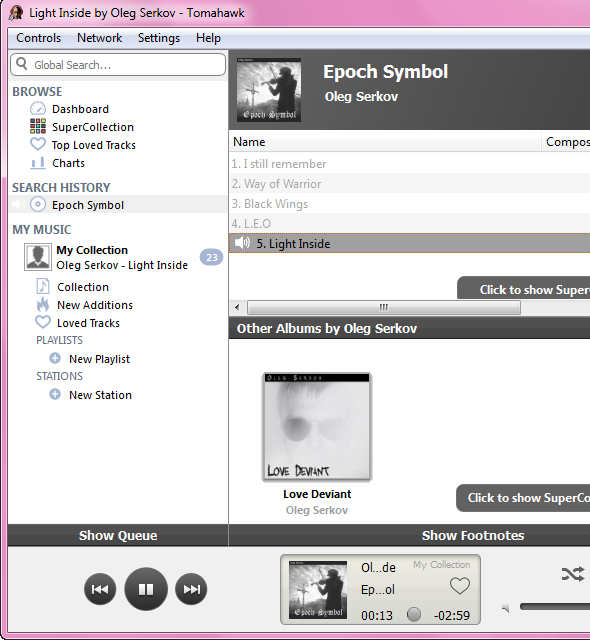Click the volume speaker icon near the slider
The height and width of the screenshot is (640, 590).
[506, 608]
